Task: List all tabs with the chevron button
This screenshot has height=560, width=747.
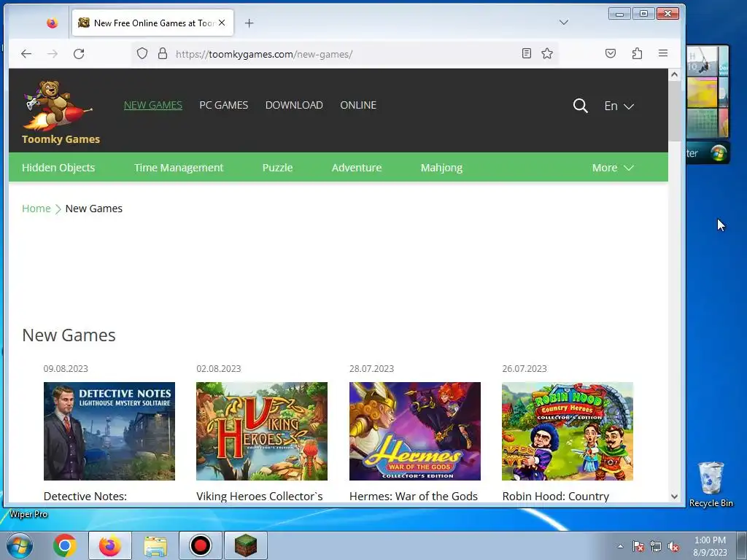Action: pos(564,23)
